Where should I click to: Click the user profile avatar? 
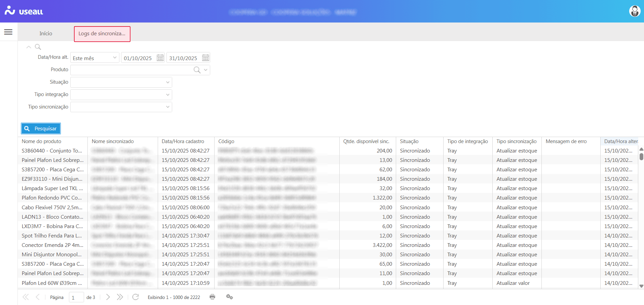(634, 11)
